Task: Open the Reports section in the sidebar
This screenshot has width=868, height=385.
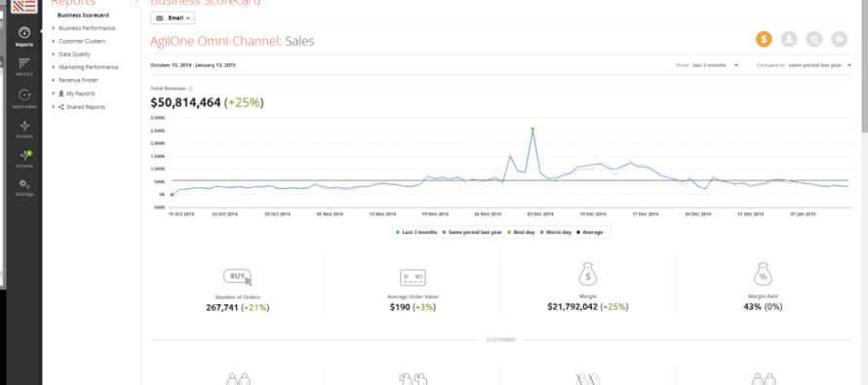Action: point(23,37)
